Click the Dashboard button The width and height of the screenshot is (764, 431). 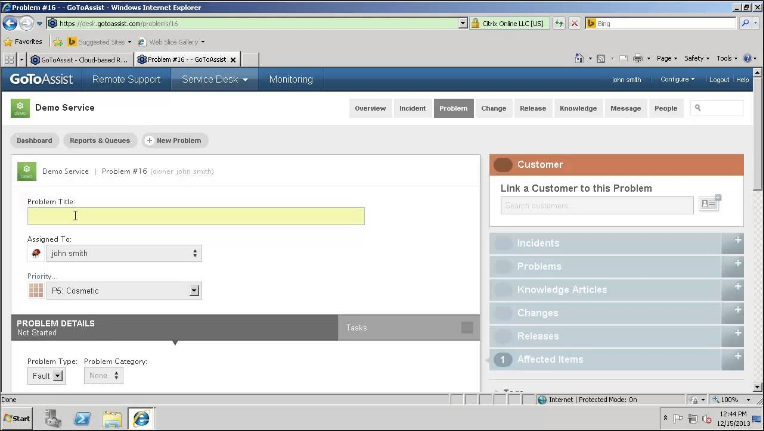point(34,140)
